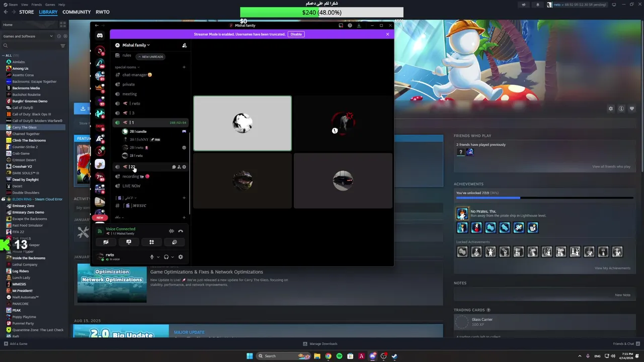Click the green $240 donation goal bar
Screen dimensions: 644x362
(321, 12)
